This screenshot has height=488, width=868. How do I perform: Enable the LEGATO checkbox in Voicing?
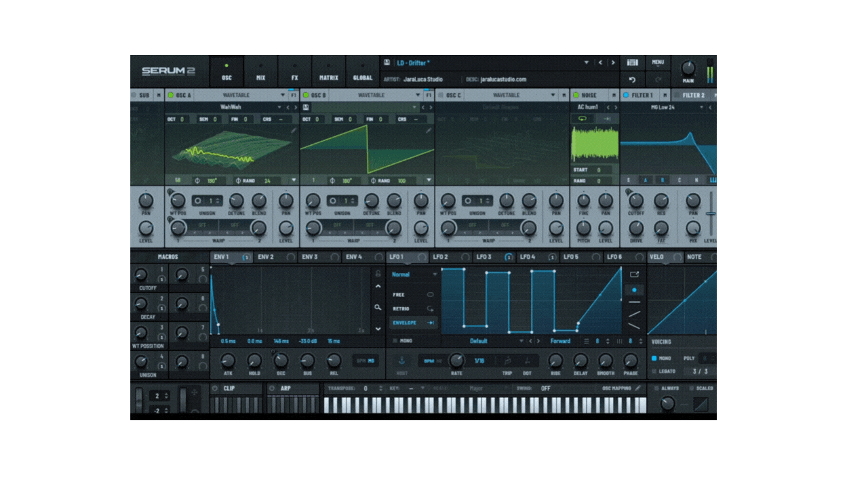[x=654, y=371]
